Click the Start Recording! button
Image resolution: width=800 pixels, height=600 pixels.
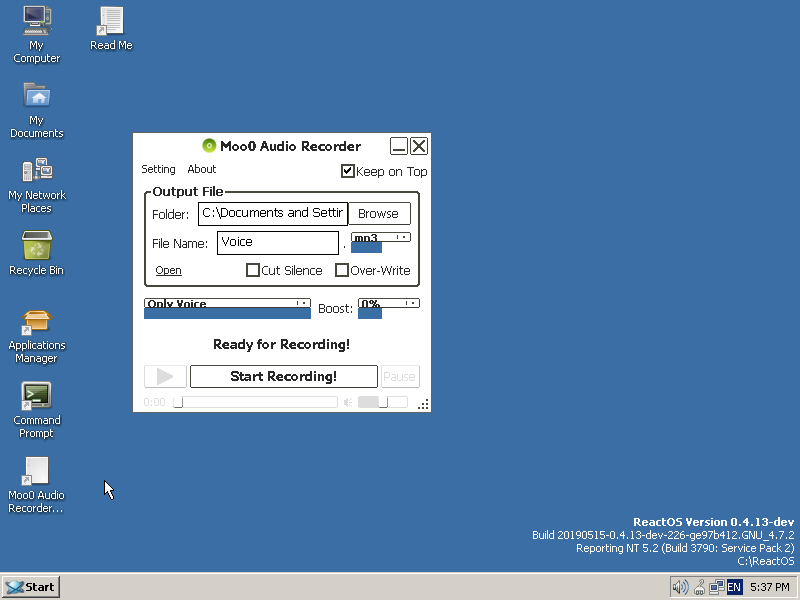pos(284,377)
